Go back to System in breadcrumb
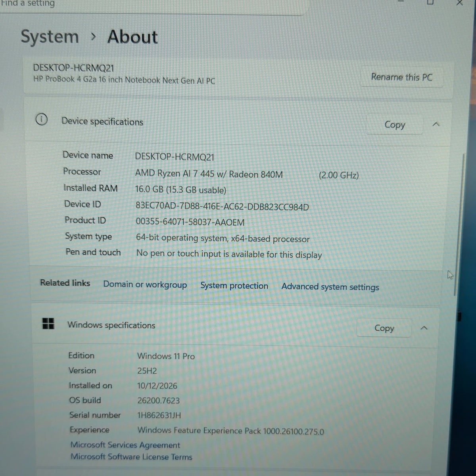The height and width of the screenshot is (476, 476). pos(50,37)
